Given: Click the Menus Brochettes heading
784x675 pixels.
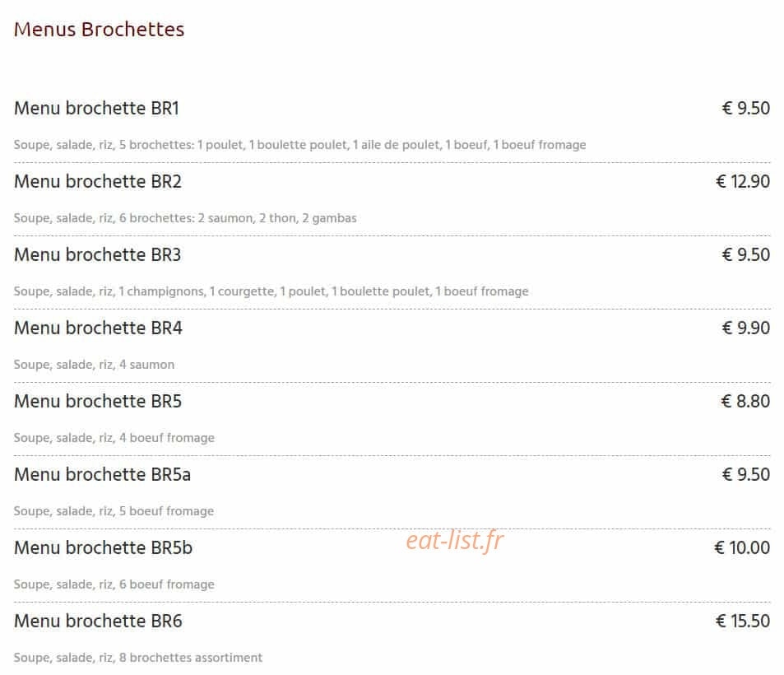Looking at the screenshot, I should point(99,29).
